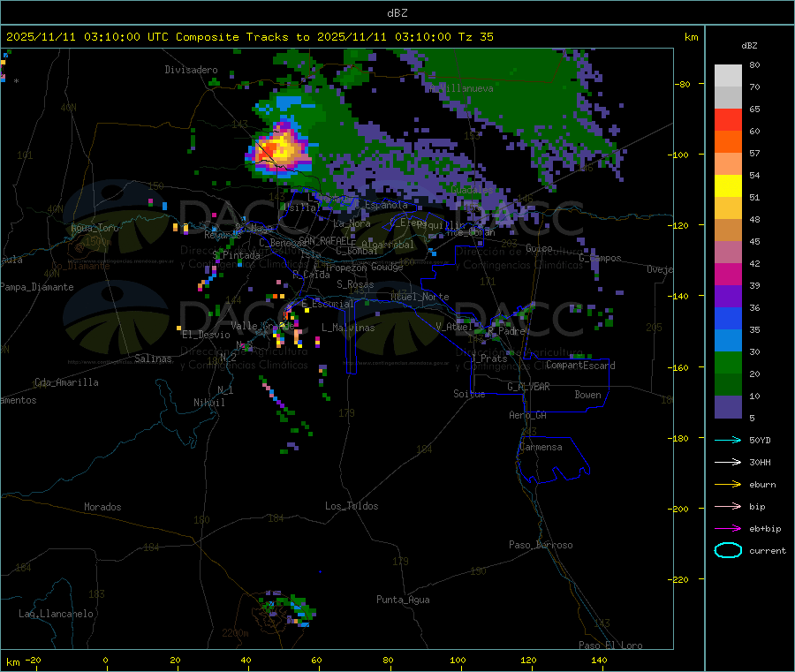Pick the magenta swatch on dBZ scale
The image size is (795, 672).
click(728, 274)
